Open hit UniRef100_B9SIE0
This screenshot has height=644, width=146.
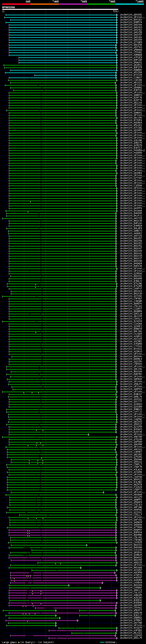pyautogui.click(x=131, y=20)
